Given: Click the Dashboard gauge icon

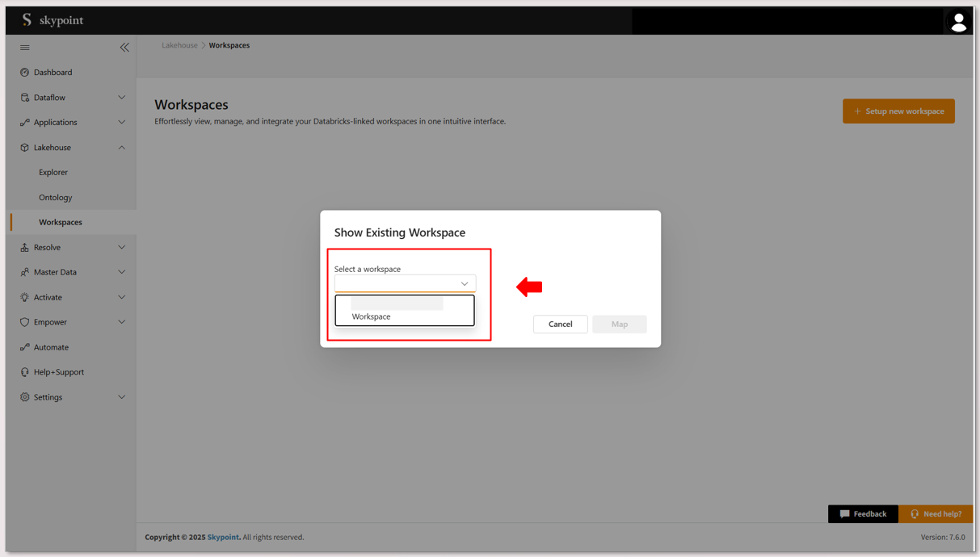Looking at the screenshot, I should pyautogui.click(x=25, y=73).
